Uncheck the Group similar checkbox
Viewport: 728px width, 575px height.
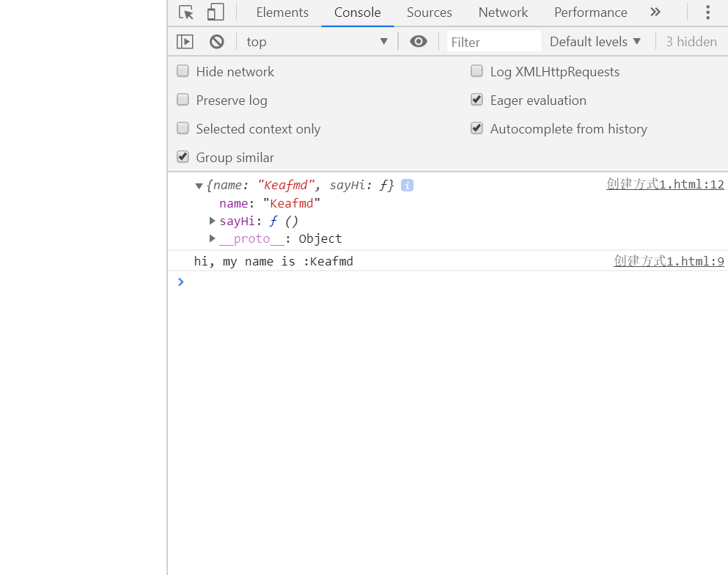183,156
